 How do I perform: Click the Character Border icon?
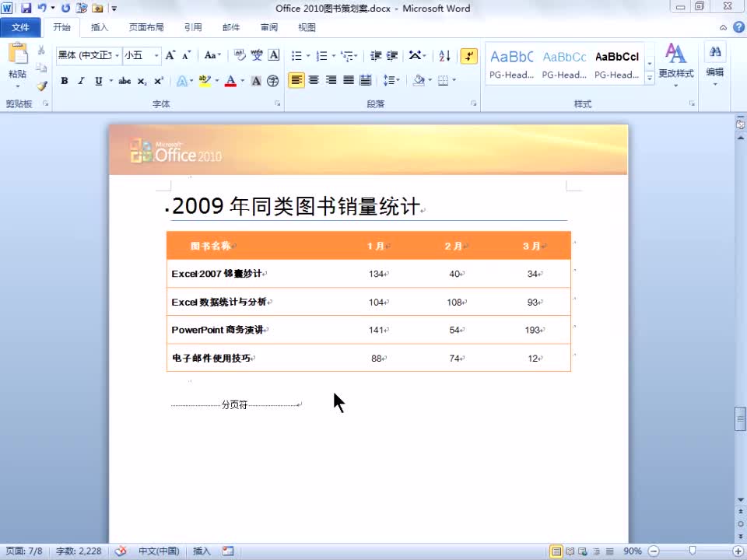click(273, 55)
